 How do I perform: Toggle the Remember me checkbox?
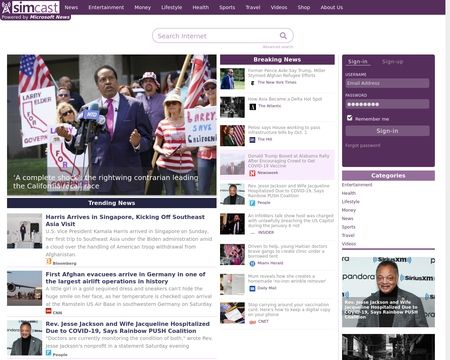click(349, 118)
